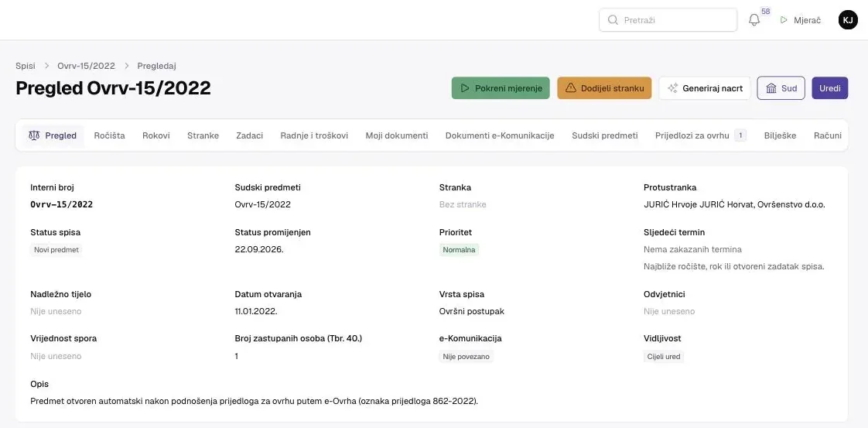Click the bold internal number Ovrv-15/2022
This screenshot has height=428, width=868.
click(61, 204)
